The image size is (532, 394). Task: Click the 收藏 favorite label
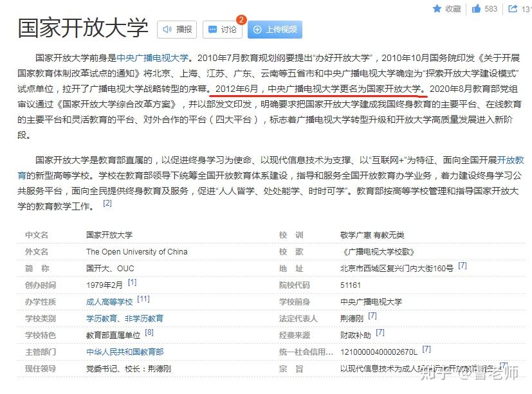click(x=453, y=9)
